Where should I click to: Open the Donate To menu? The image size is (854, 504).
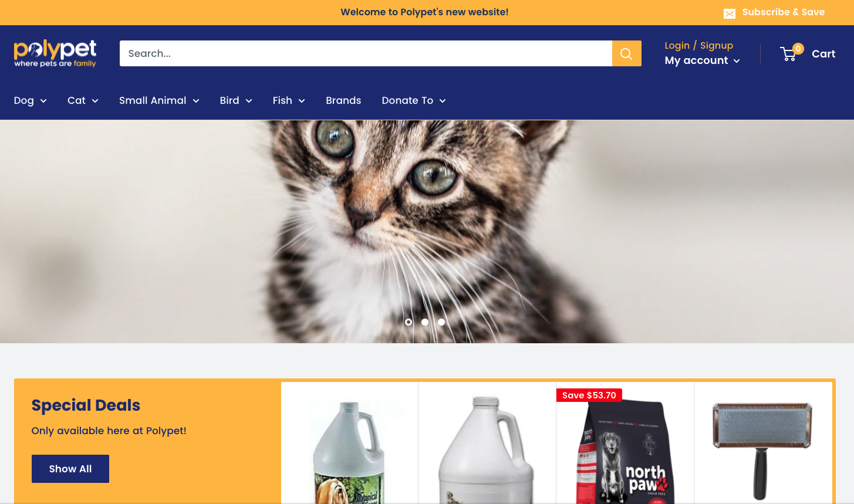(x=414, y=100)
